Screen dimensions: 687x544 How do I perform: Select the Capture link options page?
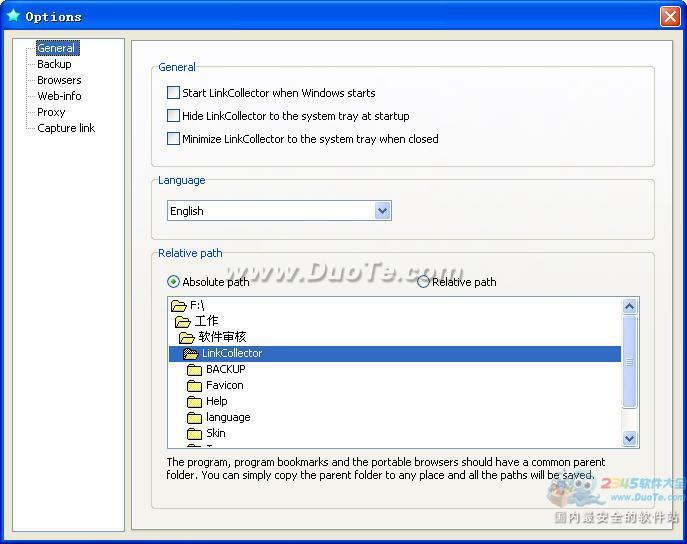pos(66,128)
